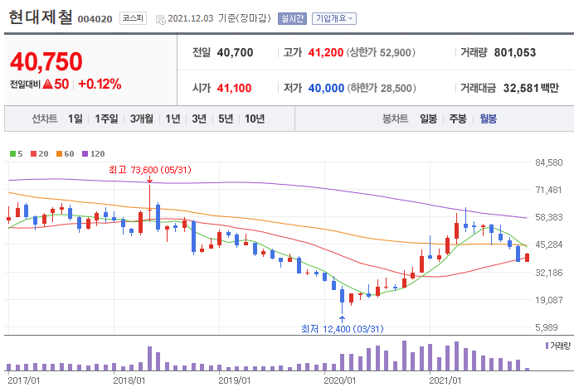Click the 저가 value 40,000
The width and height of the screenshot is (574, 392).
point(326,88)
